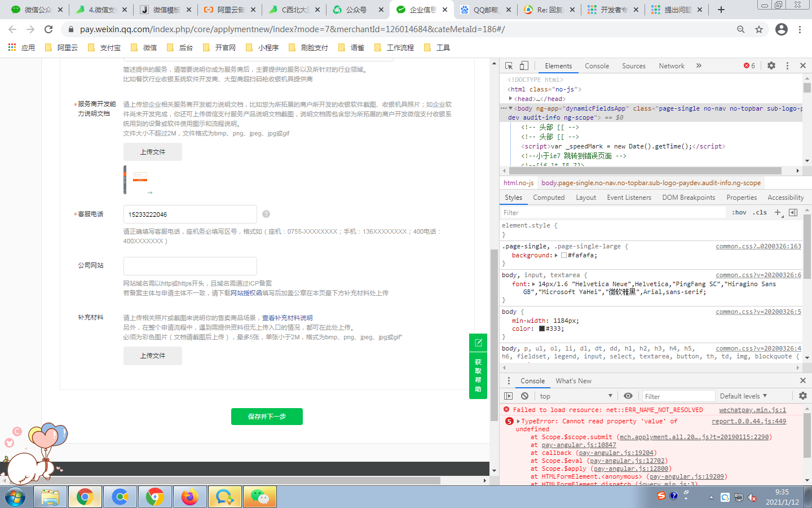
Task: Collapse the body element in the DOM tree
Action: 510,108
